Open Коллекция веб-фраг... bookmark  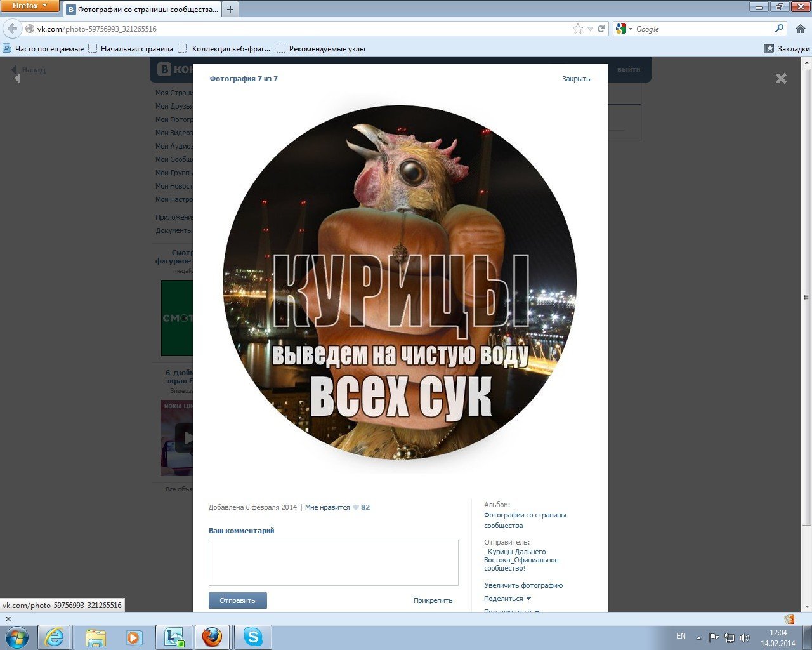coord(224,48)
